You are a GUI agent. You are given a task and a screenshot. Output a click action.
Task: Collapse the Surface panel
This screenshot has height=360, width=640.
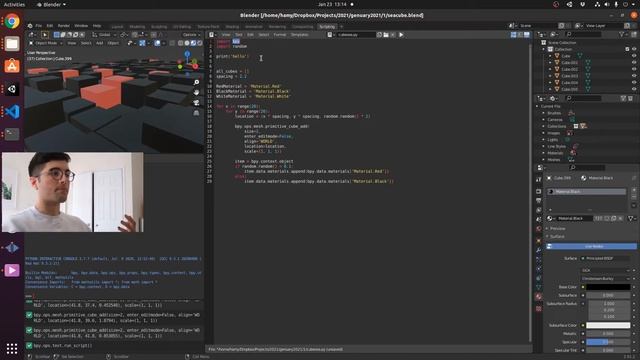547,236
